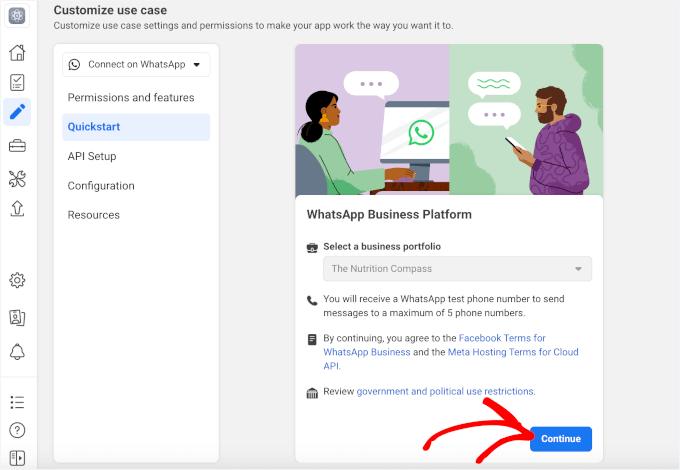Show notifications via bell icon

click(x=17, y=352)
